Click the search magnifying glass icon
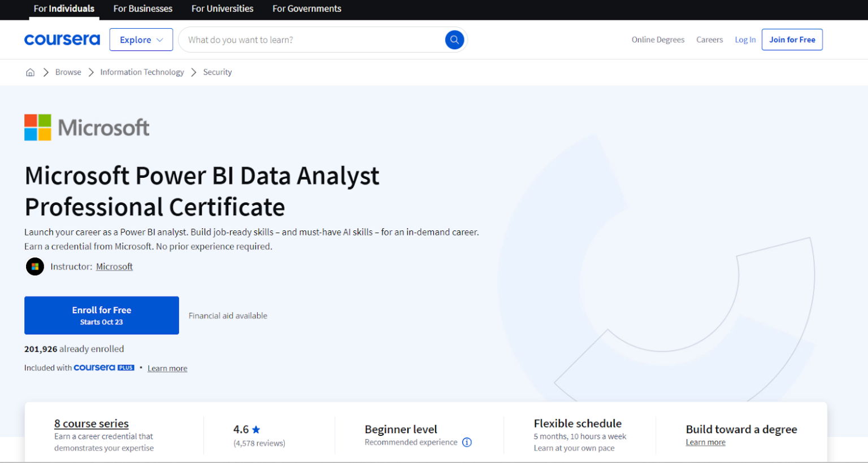 tap(454, 40)
